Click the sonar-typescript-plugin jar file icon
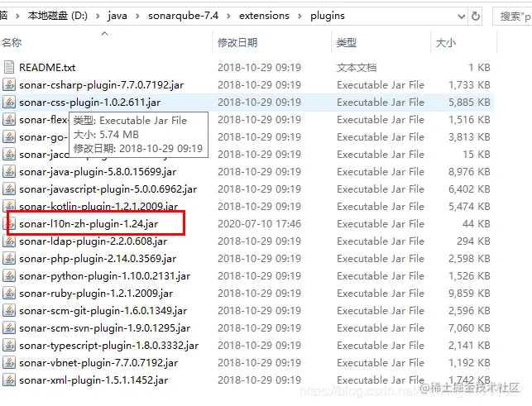The height and width of the screenshot is (406, 532). click(9, 346)
